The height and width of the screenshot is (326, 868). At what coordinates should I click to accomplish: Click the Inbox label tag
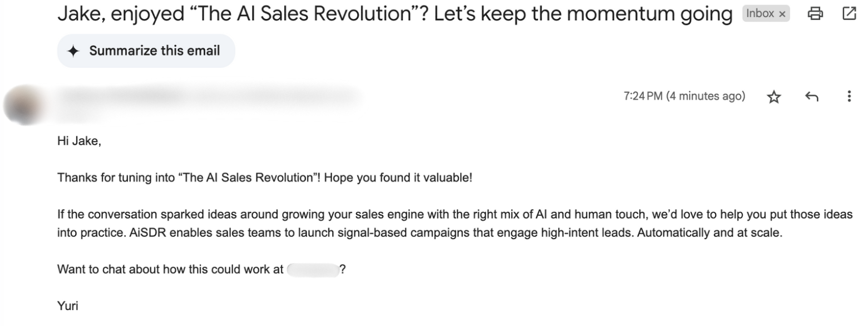tap(760, 14)
